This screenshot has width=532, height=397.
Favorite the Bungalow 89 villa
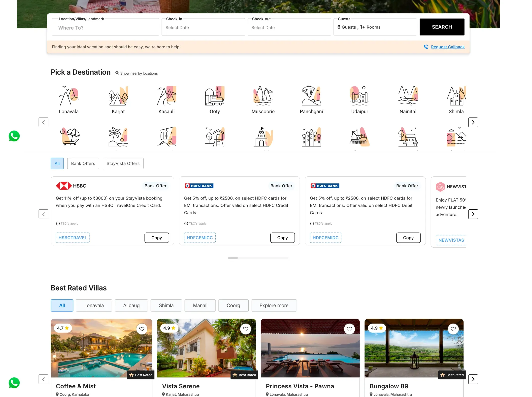pos(453,329)
